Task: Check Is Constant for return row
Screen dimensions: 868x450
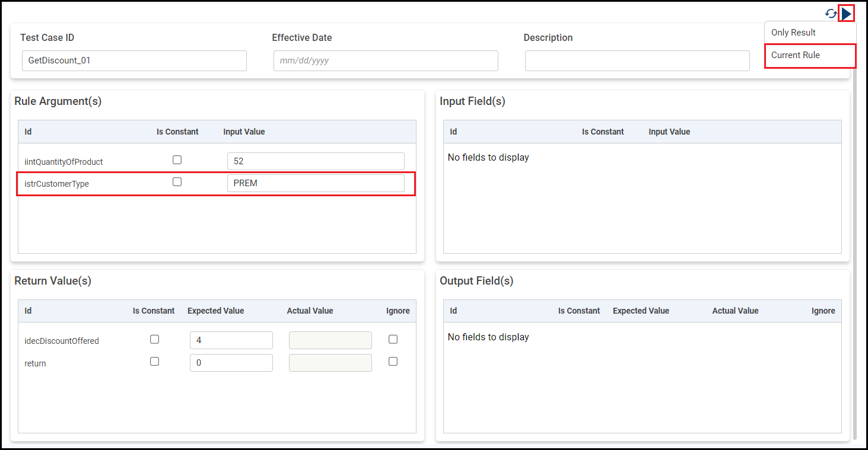Action: [154, 361]
